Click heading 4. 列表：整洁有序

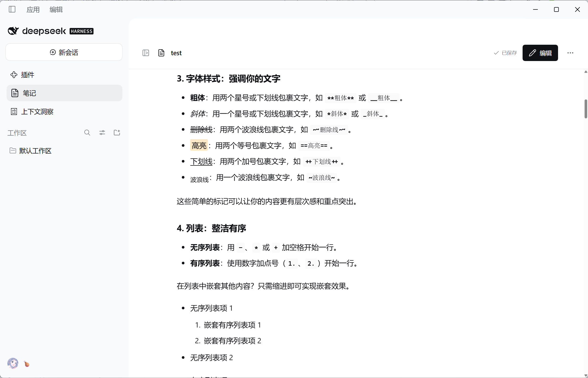(212, 228)
